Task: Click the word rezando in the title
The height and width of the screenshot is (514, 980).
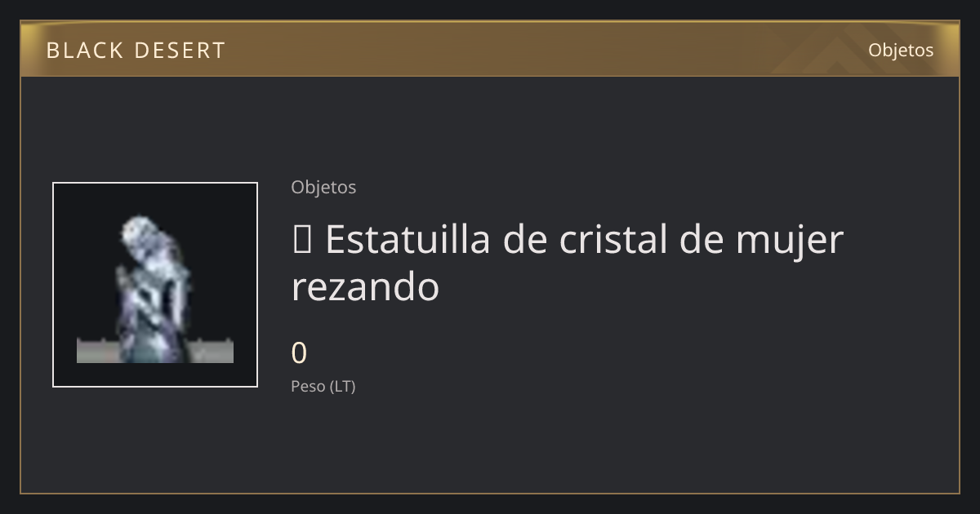Action: coord(365,287)
